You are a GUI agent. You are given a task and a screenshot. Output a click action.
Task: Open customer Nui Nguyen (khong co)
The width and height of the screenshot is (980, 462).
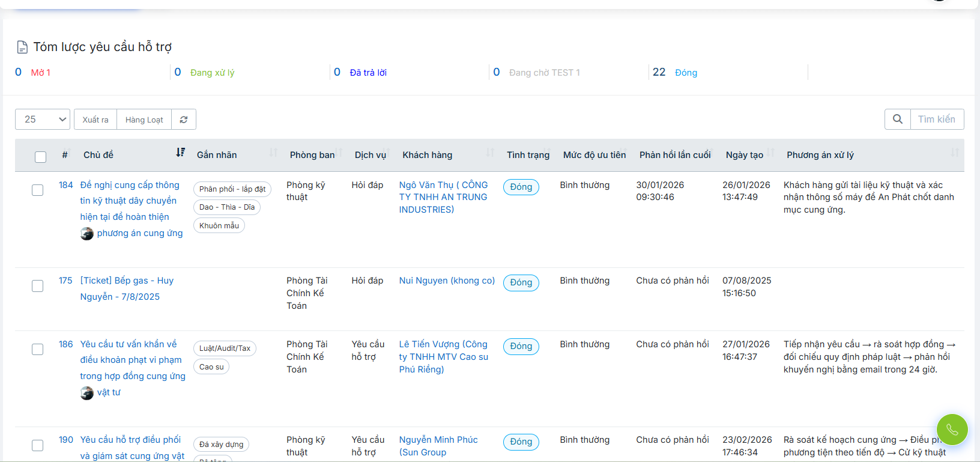447,281
